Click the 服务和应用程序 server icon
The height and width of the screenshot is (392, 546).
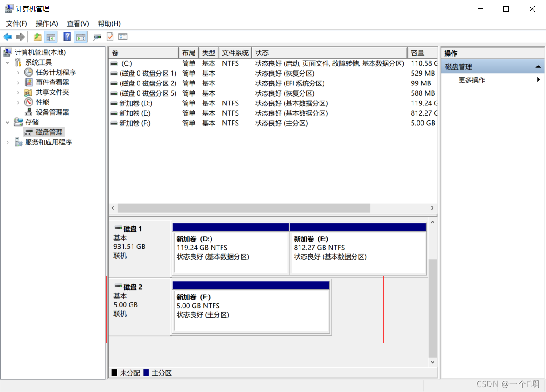18,142
